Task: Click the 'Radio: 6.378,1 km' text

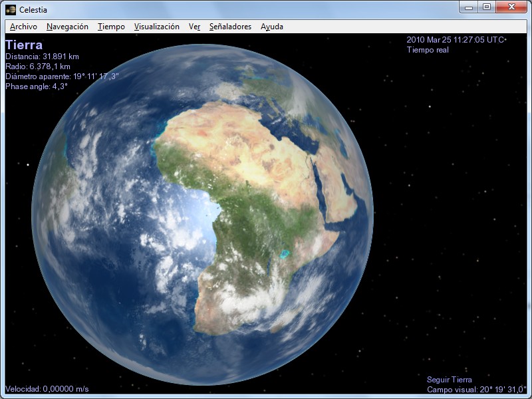Action: [x=38, y=66]
